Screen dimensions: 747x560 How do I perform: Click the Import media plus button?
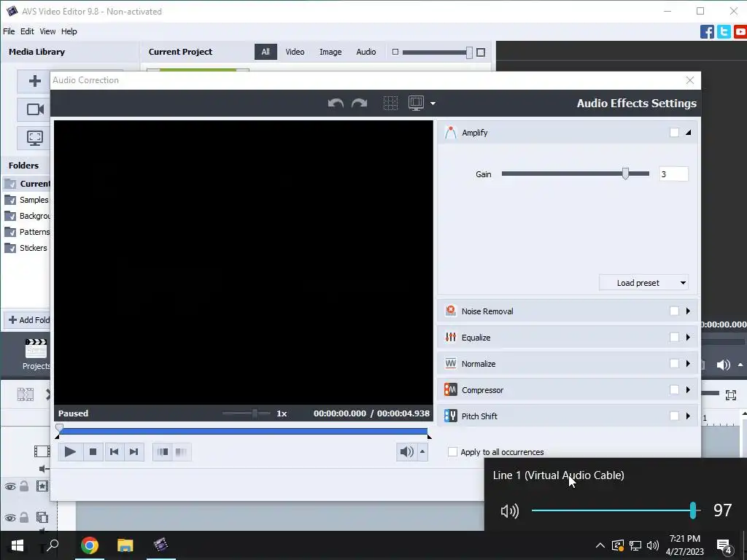[x=35, y=81]
